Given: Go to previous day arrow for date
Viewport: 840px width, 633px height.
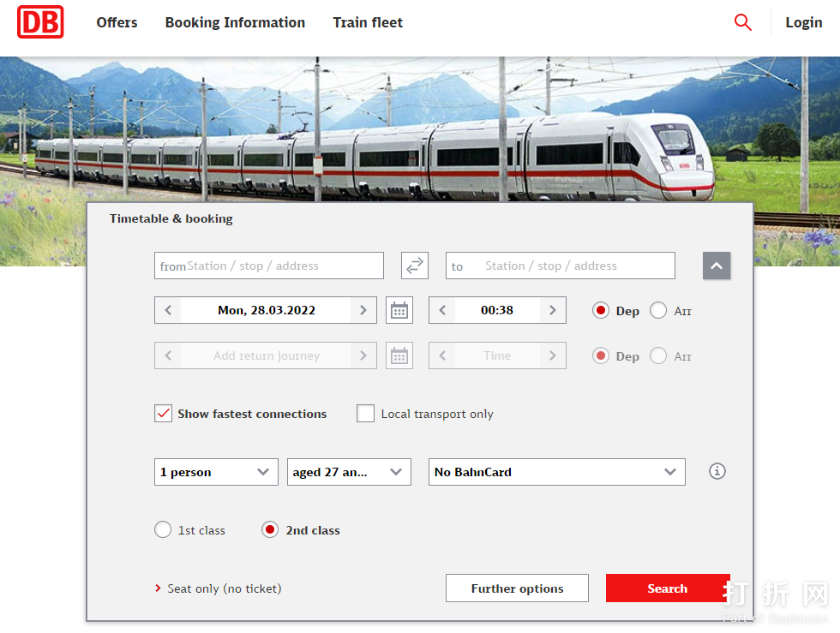Looking at the screenshot, I should 168,310.
